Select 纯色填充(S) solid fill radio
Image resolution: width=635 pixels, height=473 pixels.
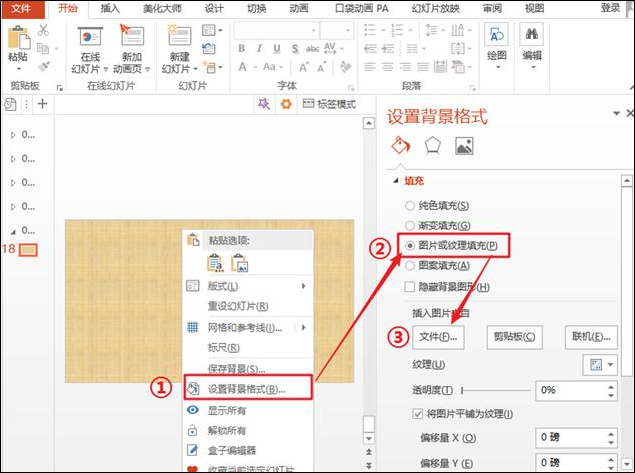tap(410, 206)
